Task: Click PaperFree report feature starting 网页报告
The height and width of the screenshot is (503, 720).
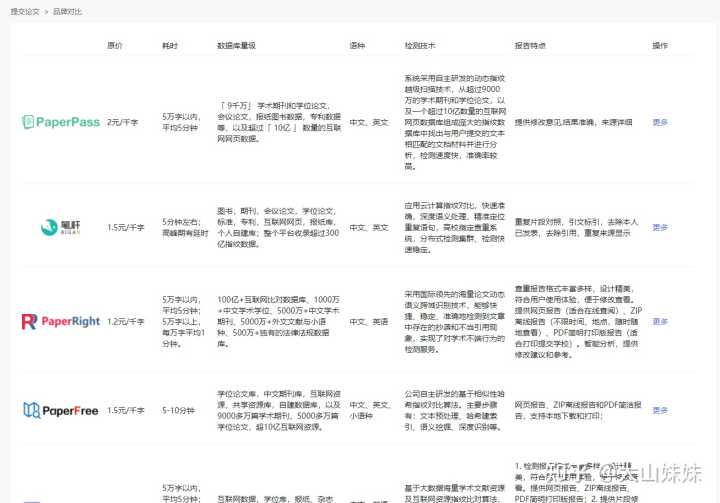Action: pyautogui.click(x=578, y=410)
